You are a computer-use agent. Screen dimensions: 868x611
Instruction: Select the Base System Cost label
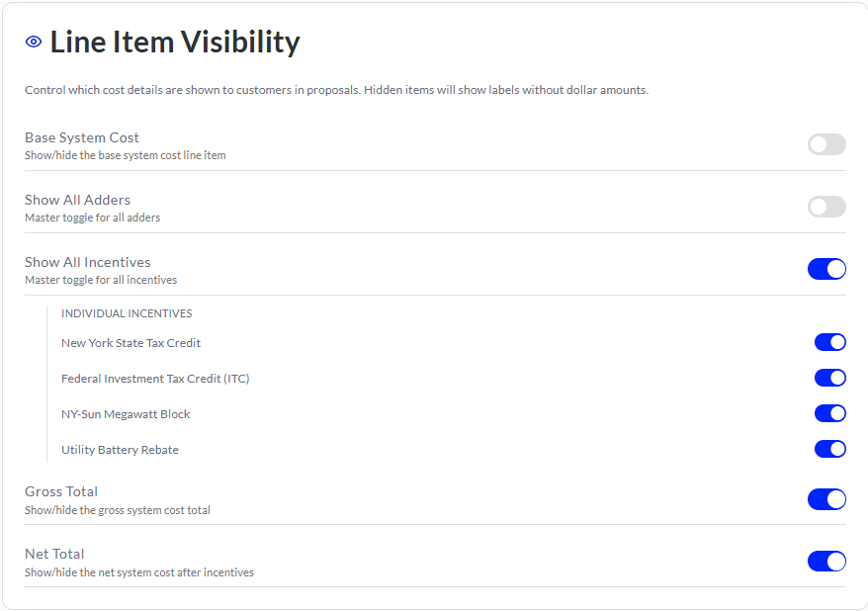[82, 137]
